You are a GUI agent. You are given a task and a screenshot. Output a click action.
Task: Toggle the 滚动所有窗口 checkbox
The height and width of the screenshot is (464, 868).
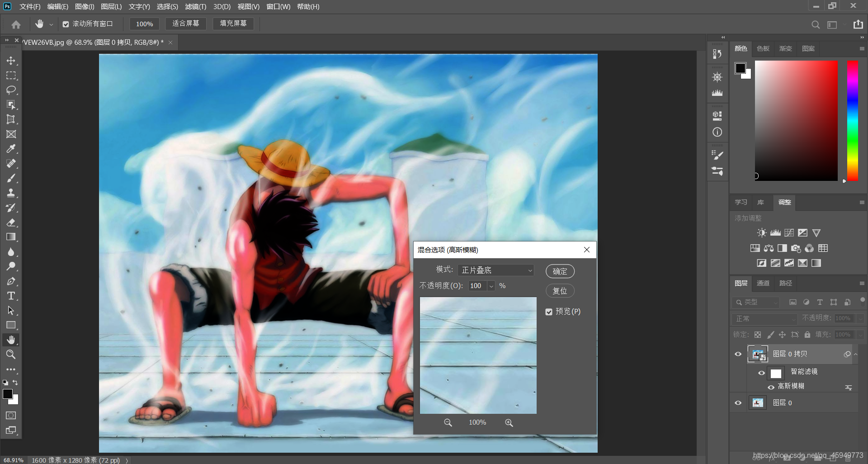(66, 24)
